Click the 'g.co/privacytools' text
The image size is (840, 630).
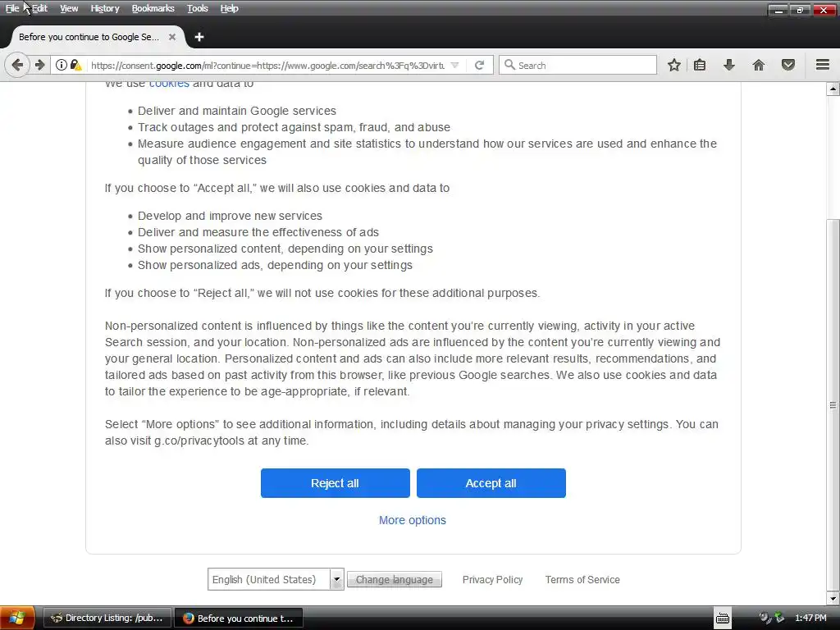coord(199,441)
